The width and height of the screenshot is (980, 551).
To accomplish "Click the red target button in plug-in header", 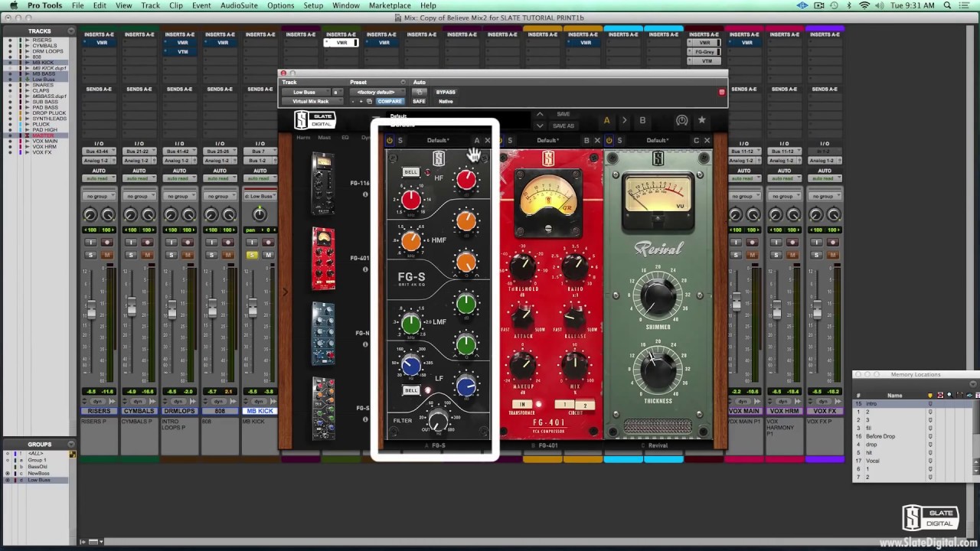I will coord(721,92).
